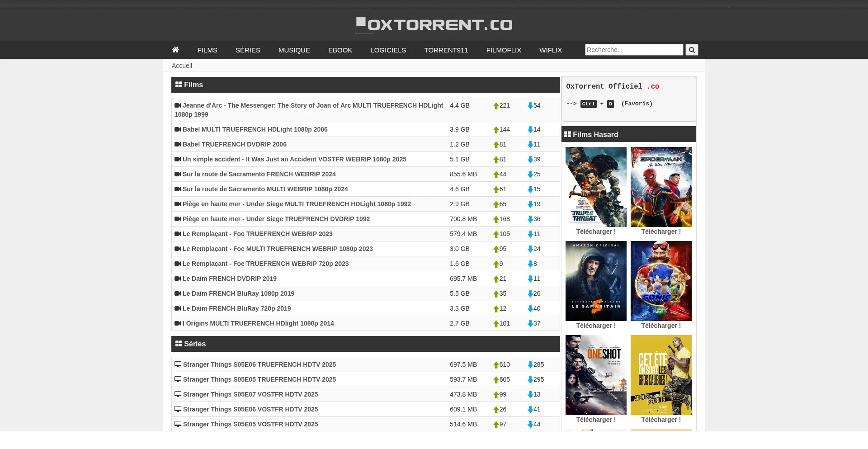
Task: Click the grid icon beside Films Hasard
Action: pyautogui.click(x=568, y=134)
